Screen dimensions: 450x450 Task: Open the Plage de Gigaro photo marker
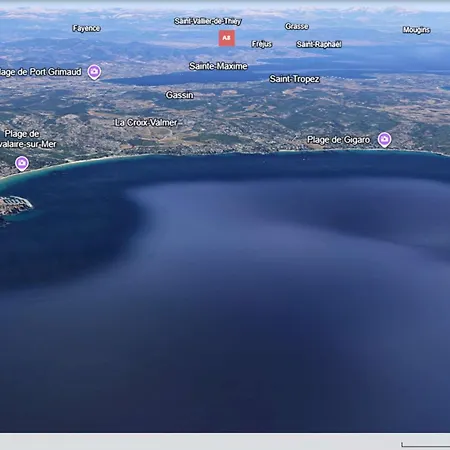(384, 139)
